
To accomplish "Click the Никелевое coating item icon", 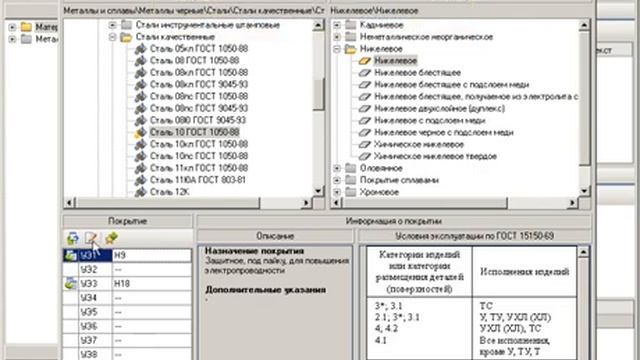I will 364,61.
